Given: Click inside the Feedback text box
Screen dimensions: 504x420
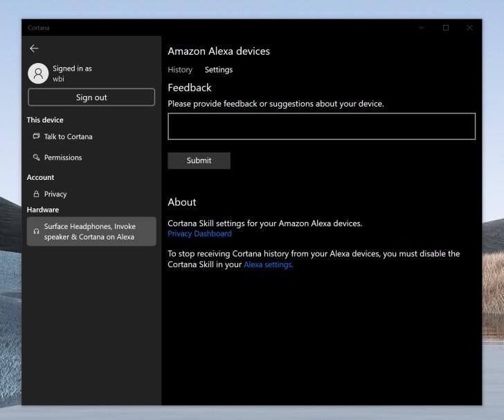Looking at the screenshot, I should pos(321,127).
